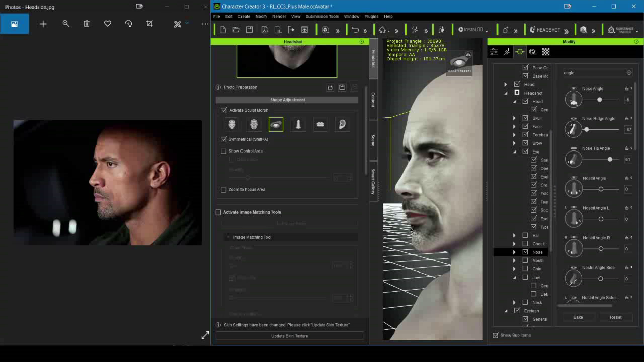Adjust the Nose Angle slider handle

point(600,100)
